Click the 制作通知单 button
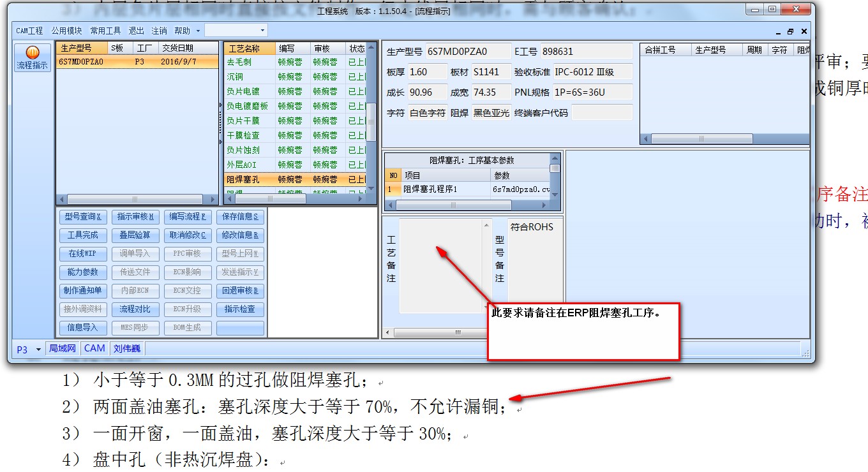 click(83, 291)
